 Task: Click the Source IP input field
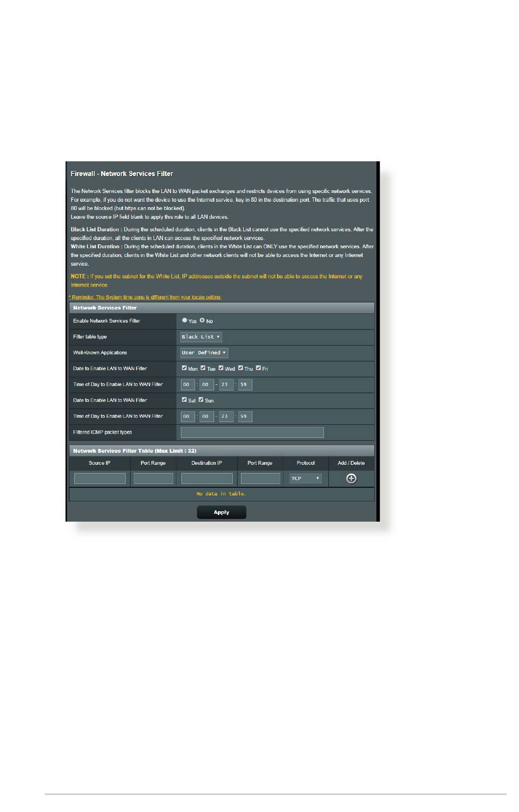tap(100, 478)
